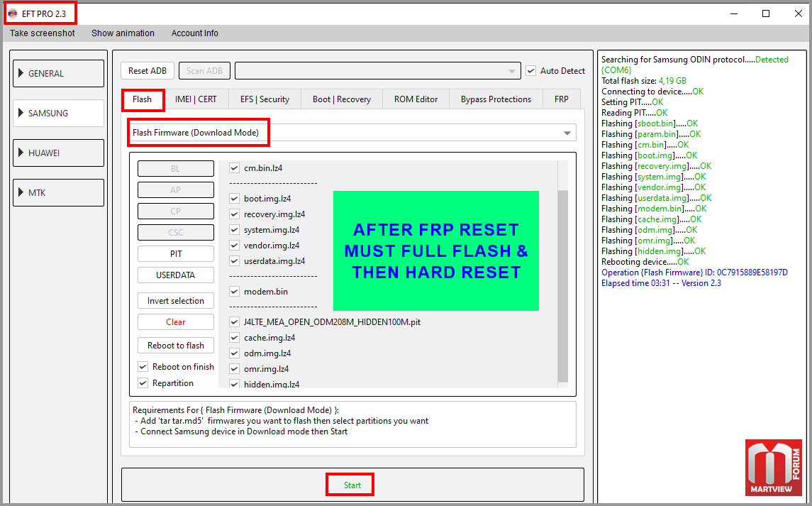The height and width of the screenshot is (506, 812).
Task: Uncheck userdata.img.lz4 partition
Action: [x=235, y=260]
